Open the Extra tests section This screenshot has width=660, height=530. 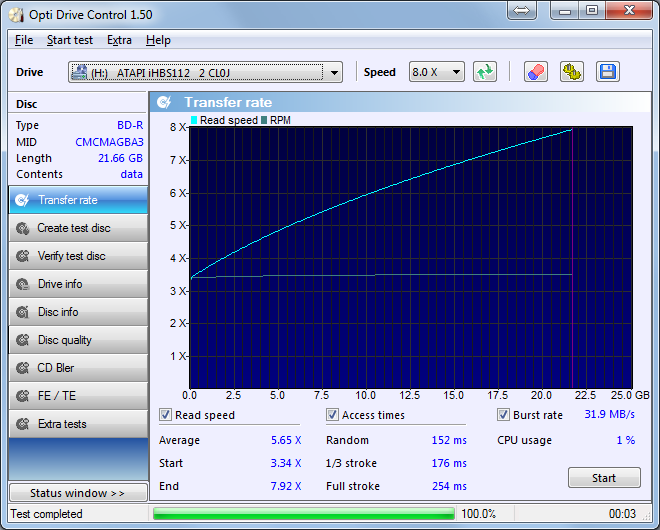[78, 424]
